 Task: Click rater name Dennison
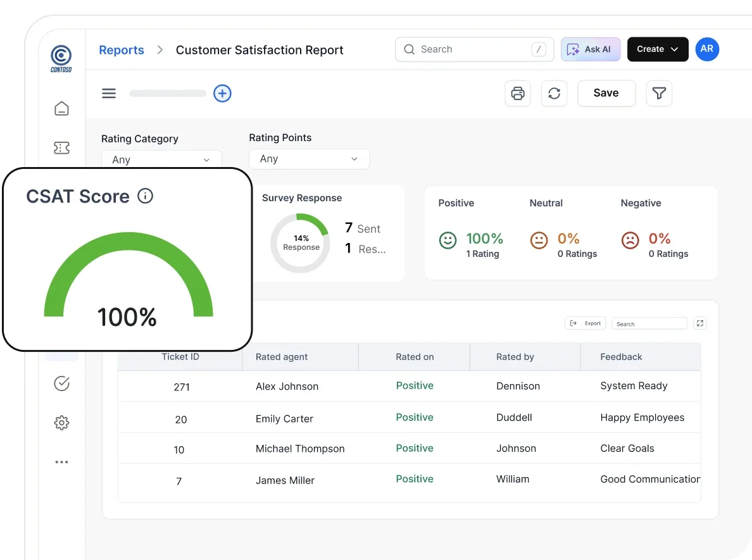[x=518, y=386]
